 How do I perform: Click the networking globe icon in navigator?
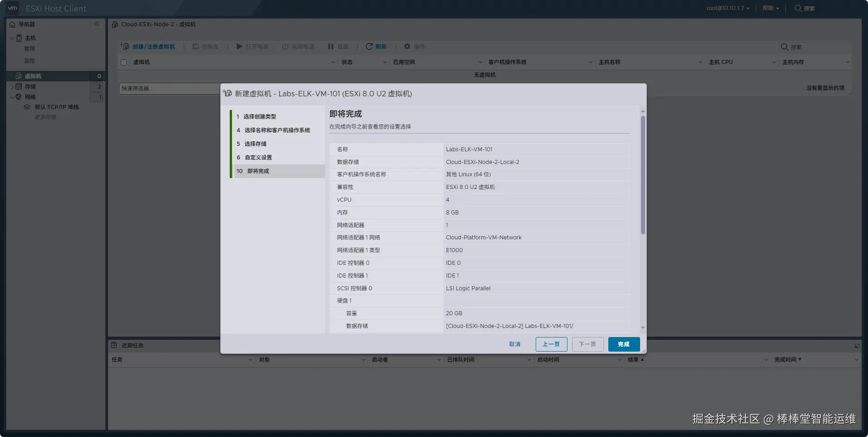[x=19, y=97]
